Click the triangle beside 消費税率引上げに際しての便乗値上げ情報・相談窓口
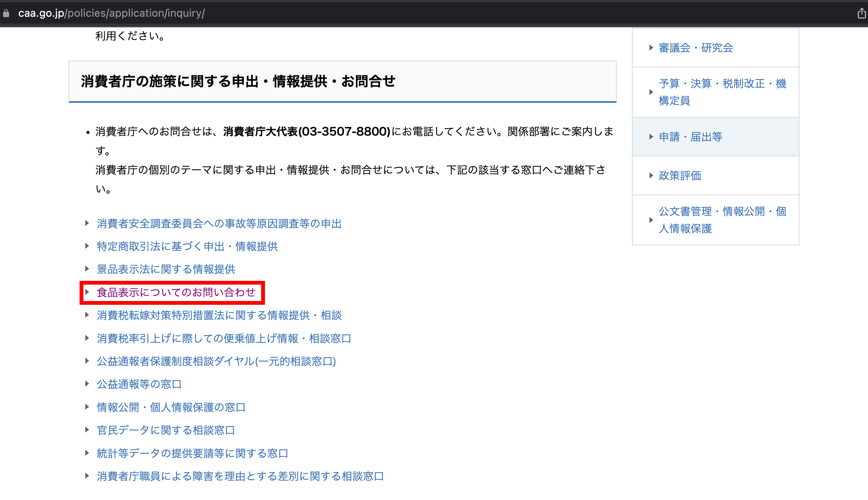 [x=87, y=338]
